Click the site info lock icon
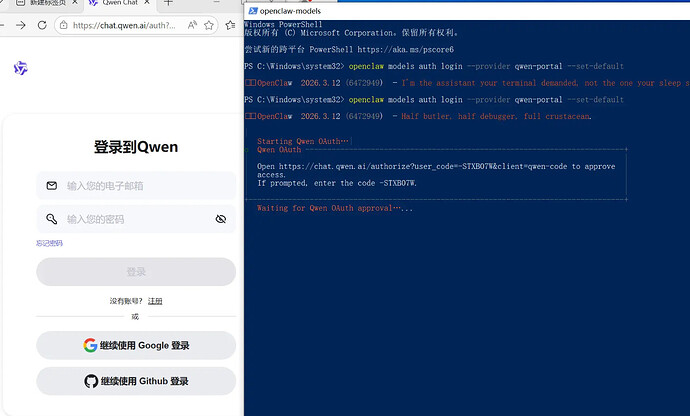The width and height of the screenshot is (690, 416). point(64,26)
